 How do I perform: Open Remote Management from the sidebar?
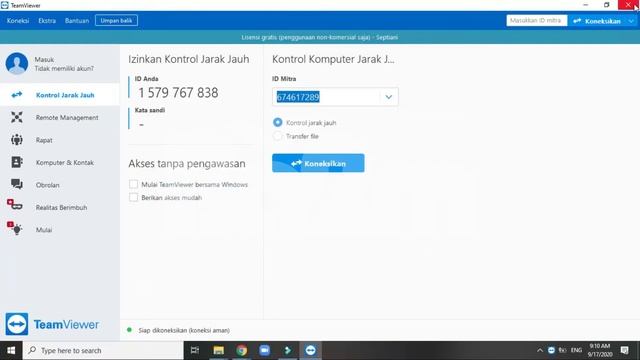[x=60, y=118]
